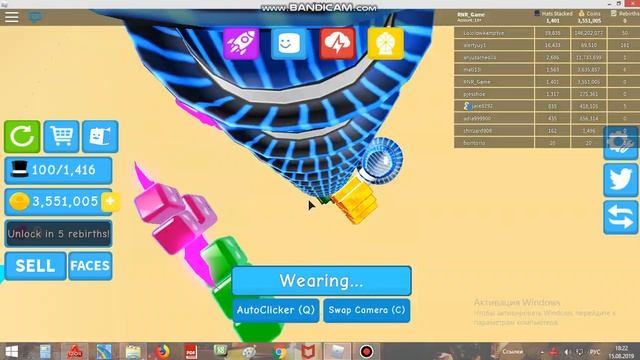Click the volume speaker tray icon
Screen dimensions: 640x360
pos(567,352)
